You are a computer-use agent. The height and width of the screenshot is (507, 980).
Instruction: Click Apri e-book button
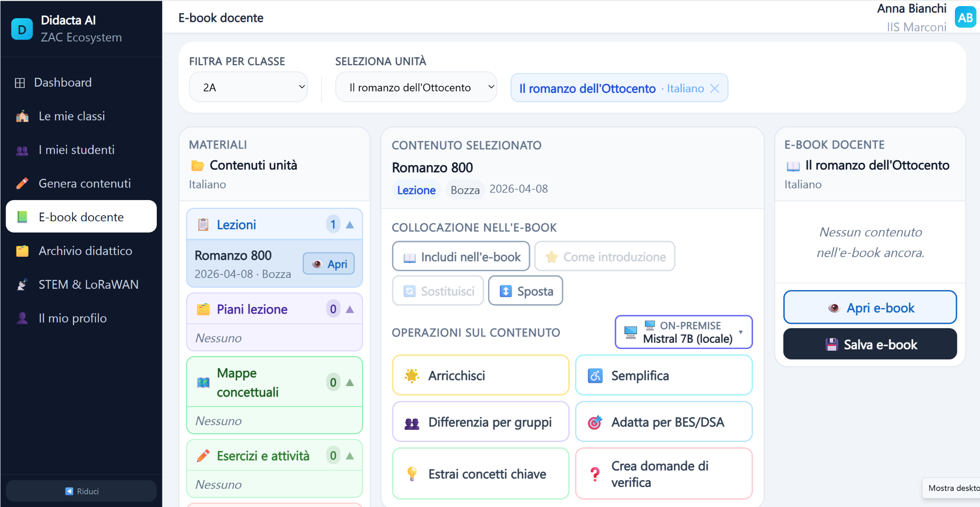click(x=870, y=307)
